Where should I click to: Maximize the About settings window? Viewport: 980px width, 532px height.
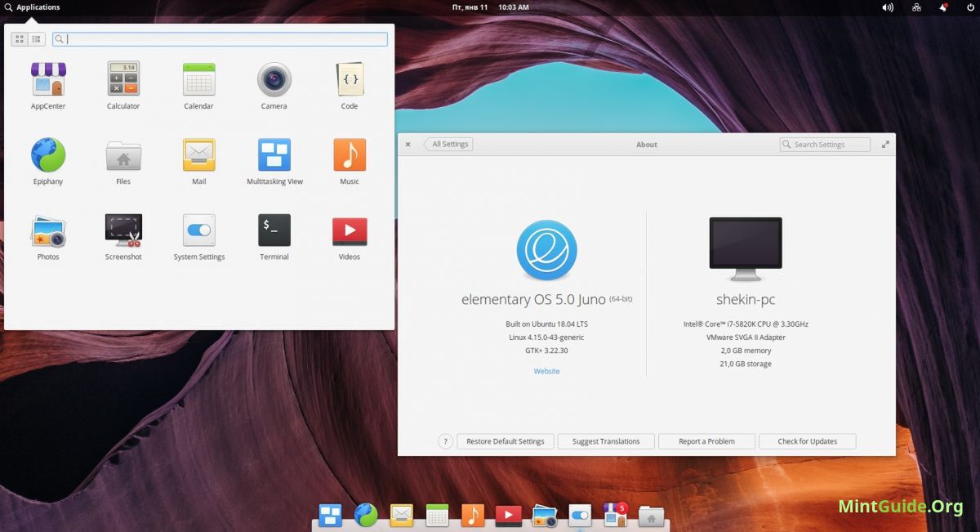(x=885, y=145)
